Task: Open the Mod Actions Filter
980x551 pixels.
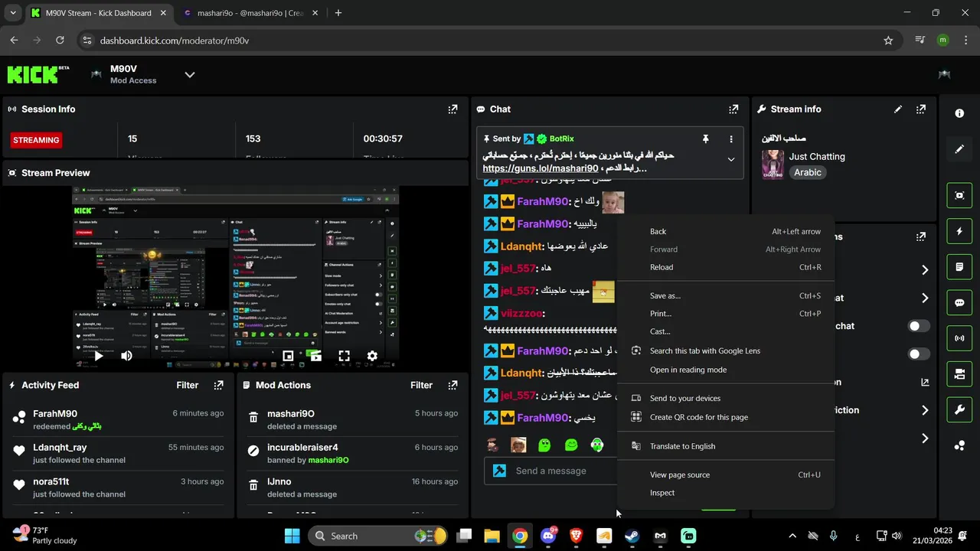Action: 421,385
